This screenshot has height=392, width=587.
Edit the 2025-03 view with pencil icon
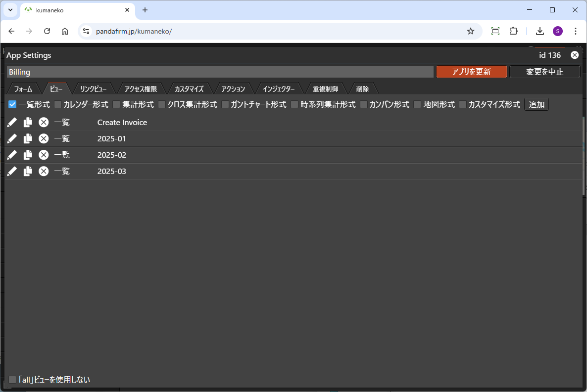[12, 172]
